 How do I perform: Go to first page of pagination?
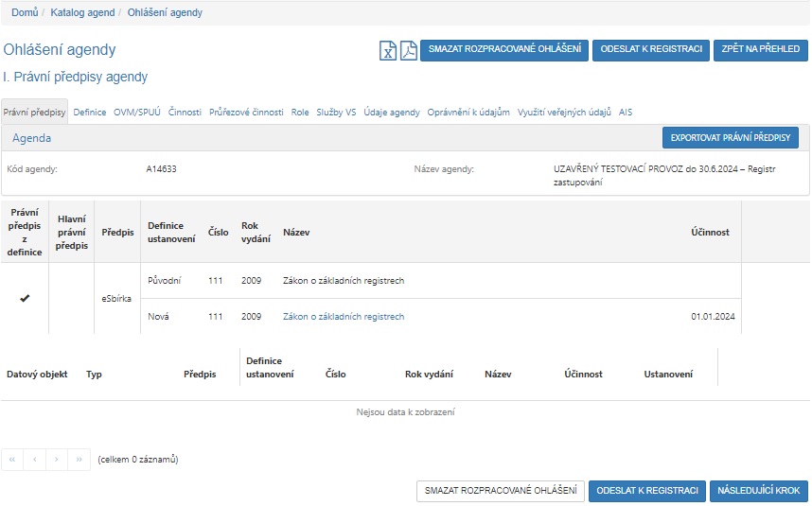[x=12, y=460]
